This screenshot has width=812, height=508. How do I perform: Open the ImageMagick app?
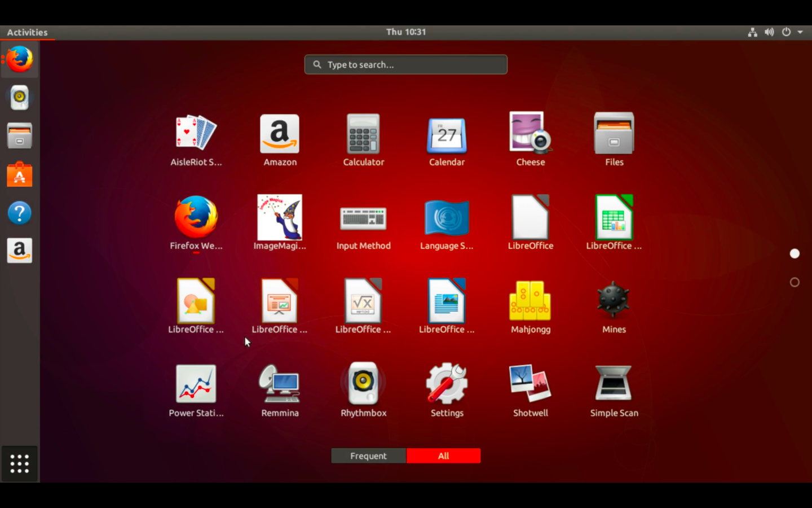click(280, 217)
